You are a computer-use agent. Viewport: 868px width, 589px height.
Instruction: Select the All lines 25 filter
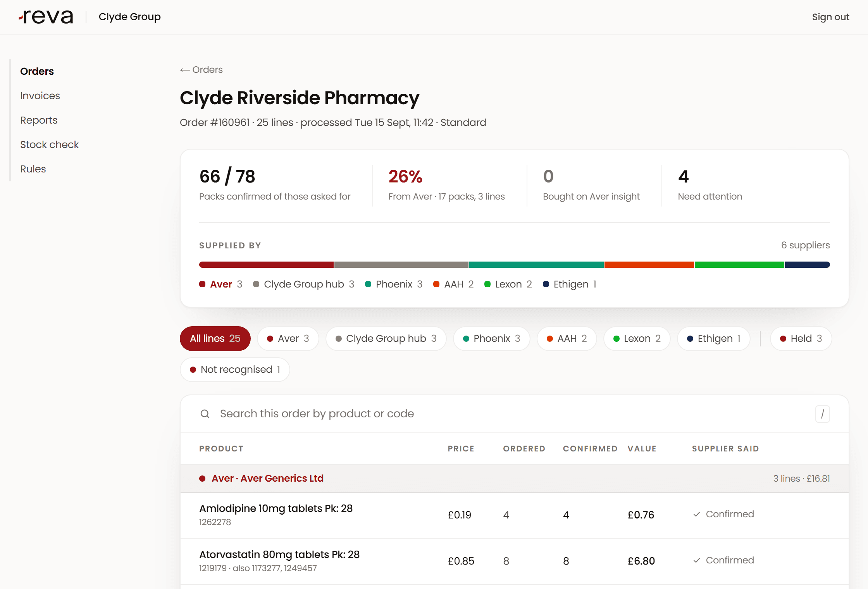coord(215,339)
